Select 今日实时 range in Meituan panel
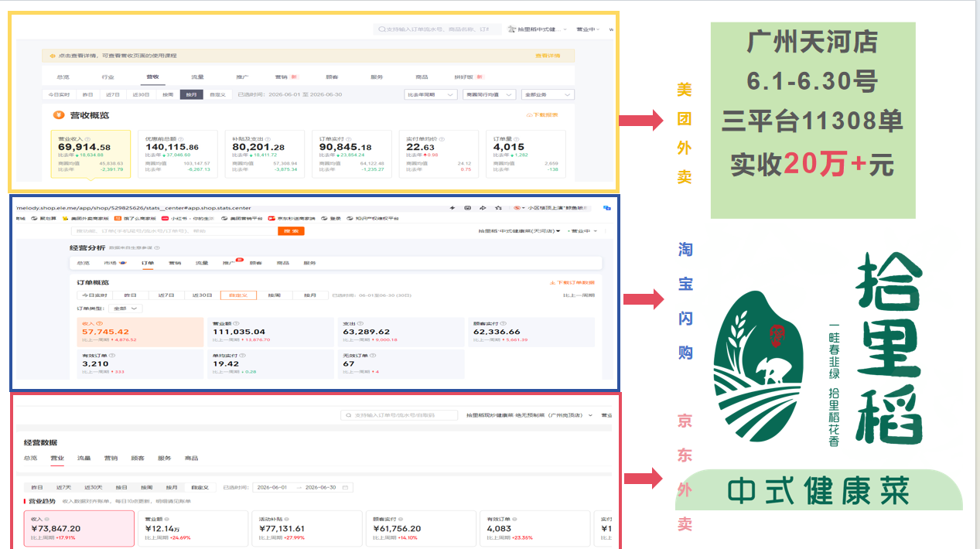Viewport: 980px width, 549px height. 59,94
